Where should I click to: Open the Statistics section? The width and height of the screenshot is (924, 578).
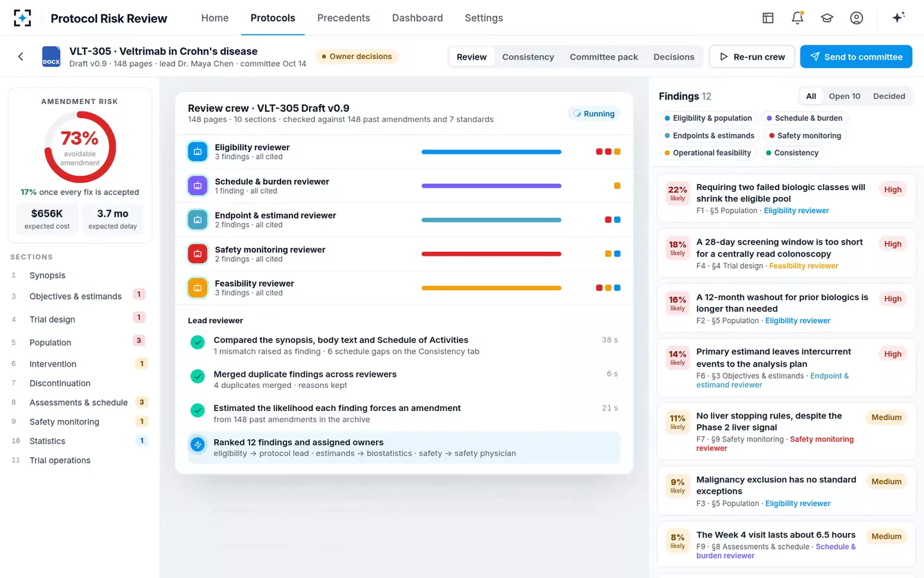pos(80,441)
